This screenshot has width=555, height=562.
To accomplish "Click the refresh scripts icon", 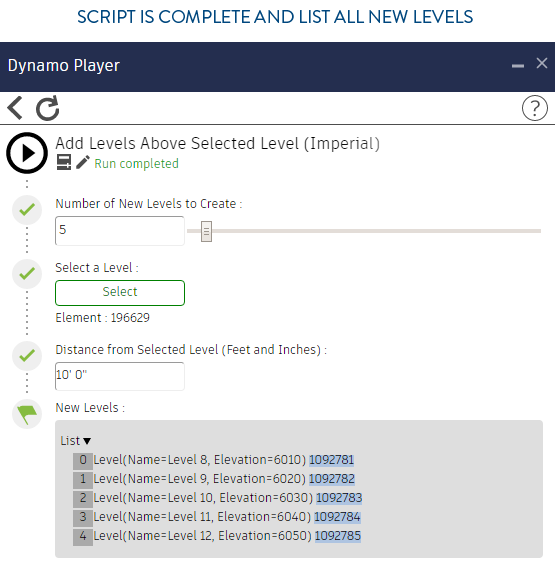I will 48,108.
